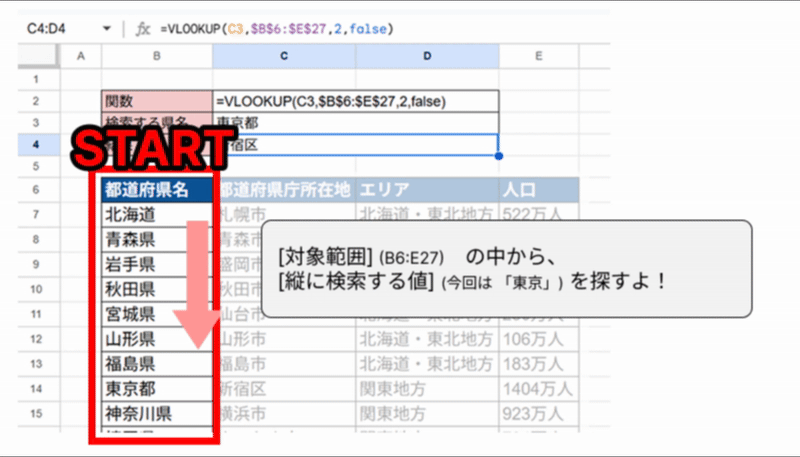This screenshot has height=457, width=800.
Task: Click the 人口 table header cell
Action: (x=538, y=190)
